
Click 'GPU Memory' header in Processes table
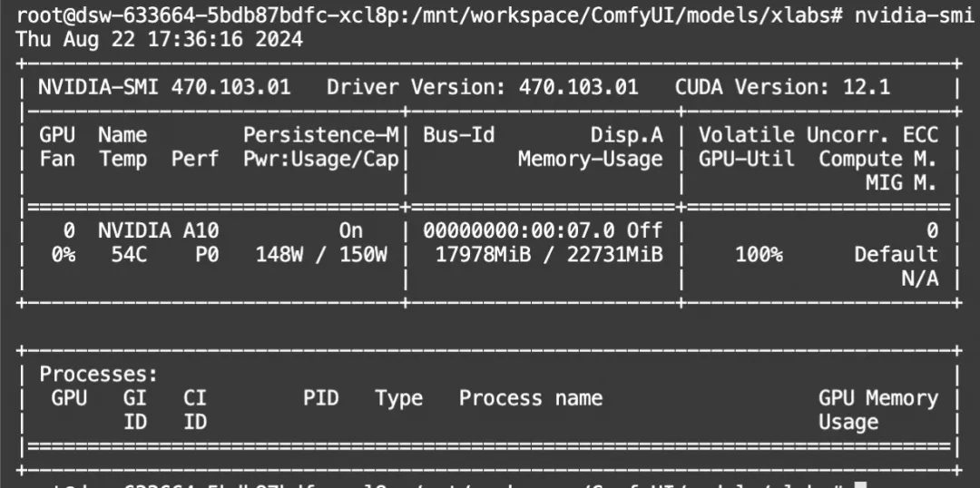[x=878, y=398]
